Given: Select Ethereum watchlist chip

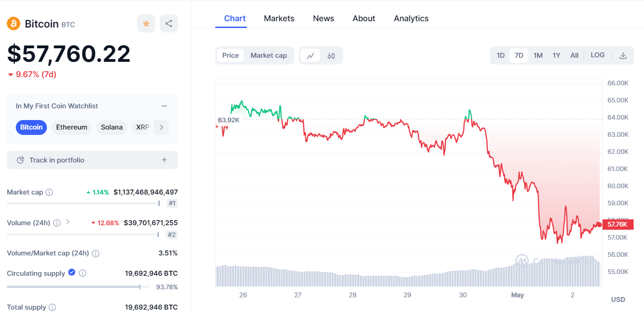Looking at the screenshot, I should [x=72, y=127].
